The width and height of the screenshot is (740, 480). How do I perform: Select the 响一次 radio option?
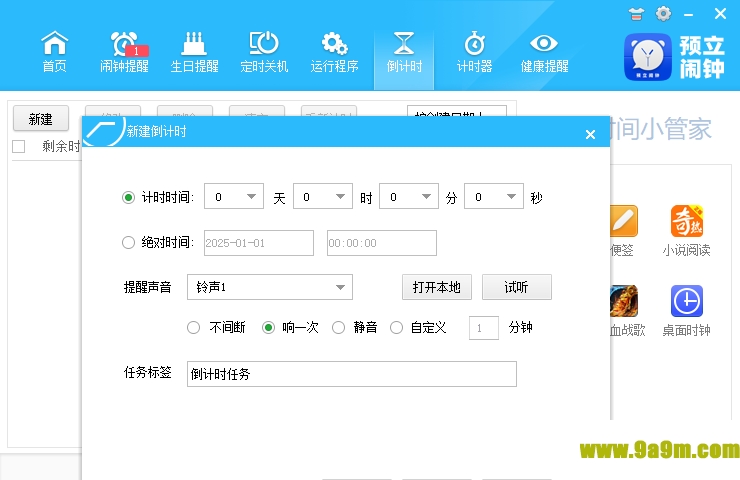(x=269, y=328)
